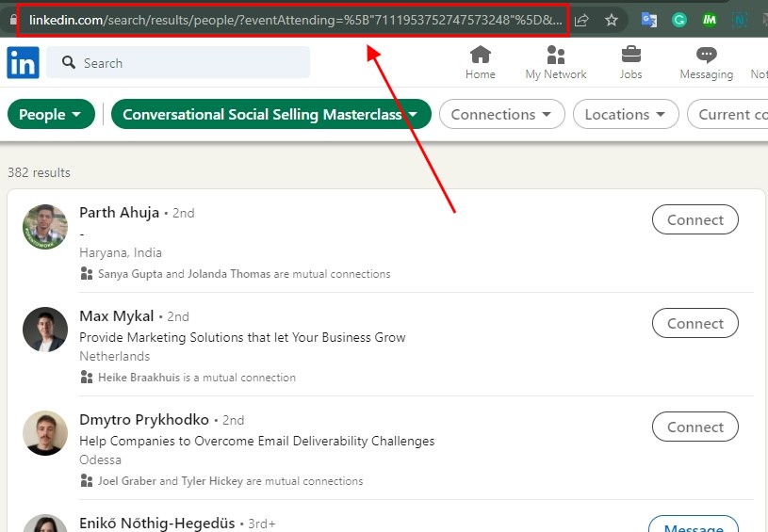The width and height of the screenshot is (768, 532).
Task: Open the Max Mykal profile name link
Action: 117,316
